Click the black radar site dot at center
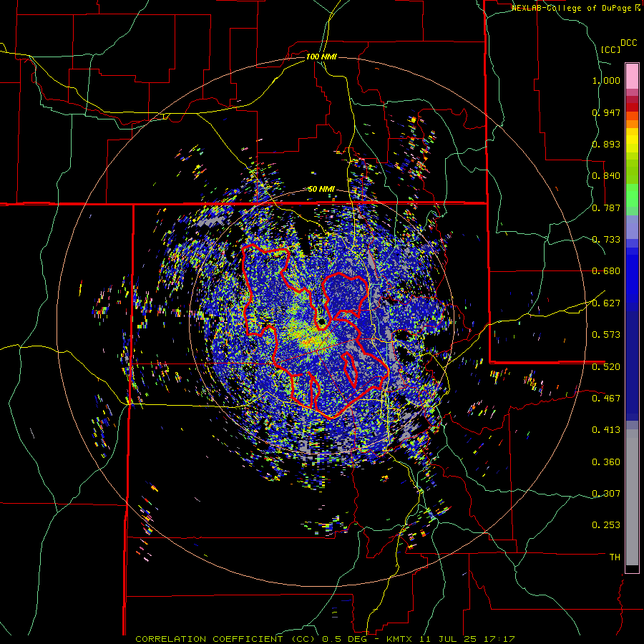Viewport: 644px width, 644px height. 321,321
